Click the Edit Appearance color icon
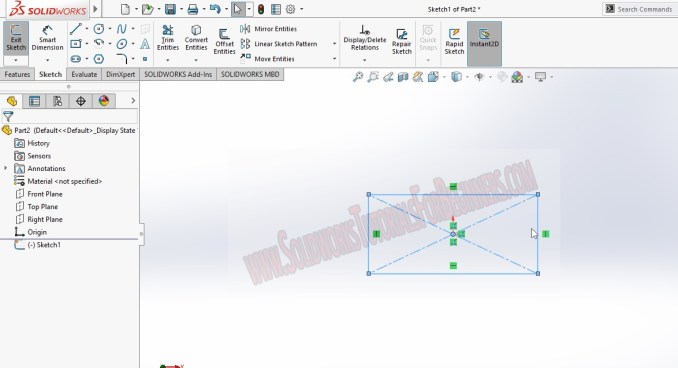 click(517, 77)
